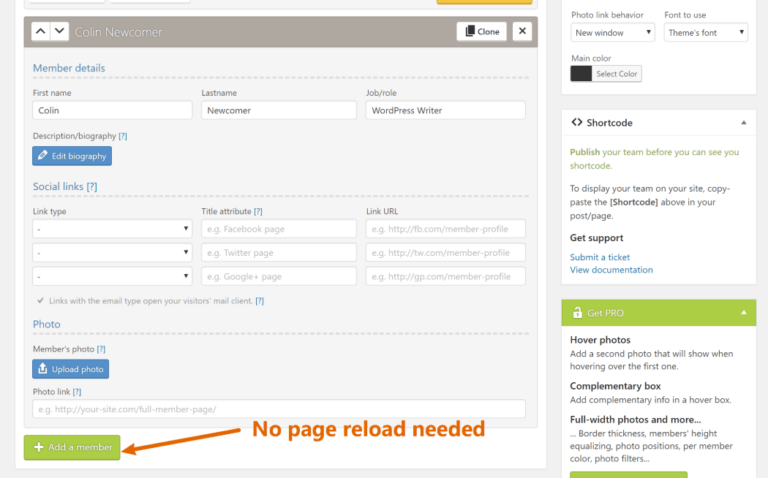Open View documentation link

point(611,270)
